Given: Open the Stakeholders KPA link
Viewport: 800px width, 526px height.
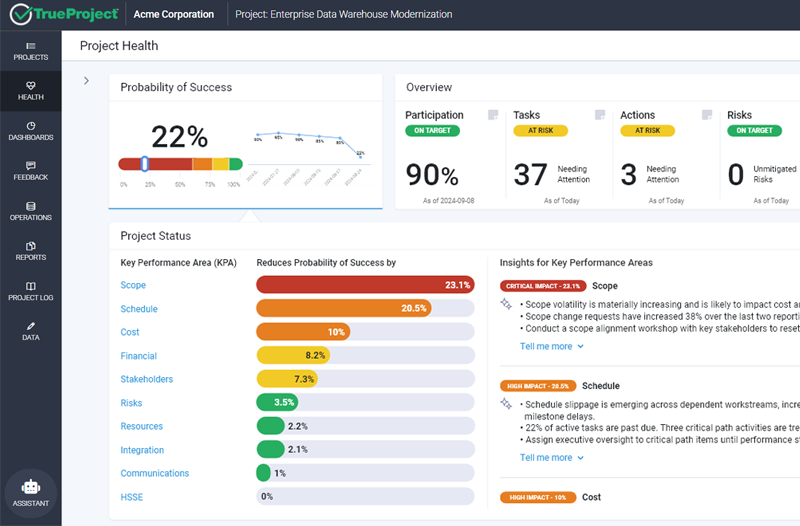Looking at the screenshot, I should (146, 379).
